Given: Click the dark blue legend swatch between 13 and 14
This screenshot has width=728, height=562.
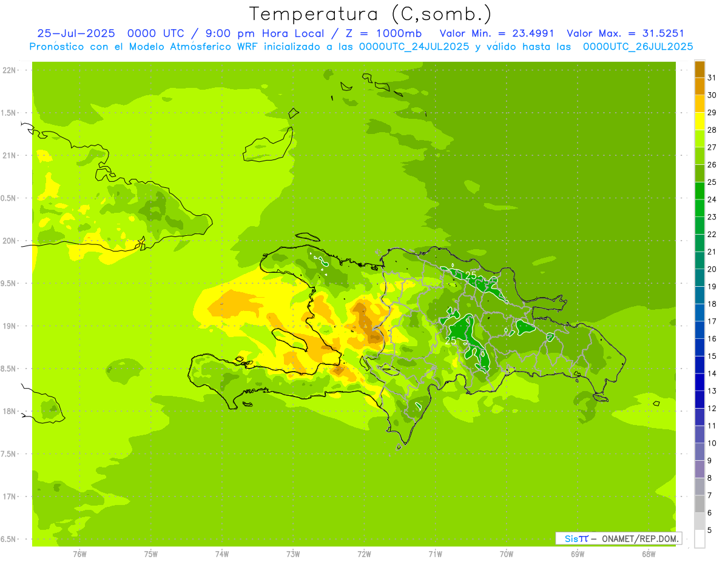Looking at the screenshot, I should coord(699,382).
